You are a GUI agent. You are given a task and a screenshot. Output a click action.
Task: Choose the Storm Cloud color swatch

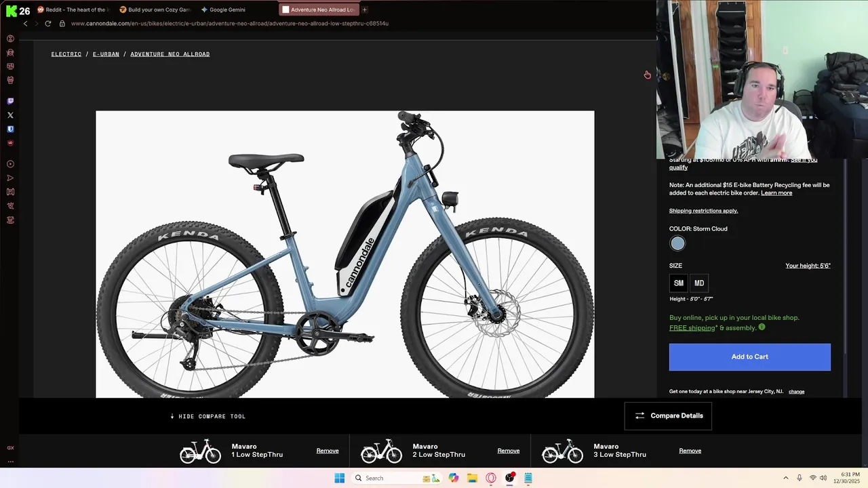click(677, 244)
